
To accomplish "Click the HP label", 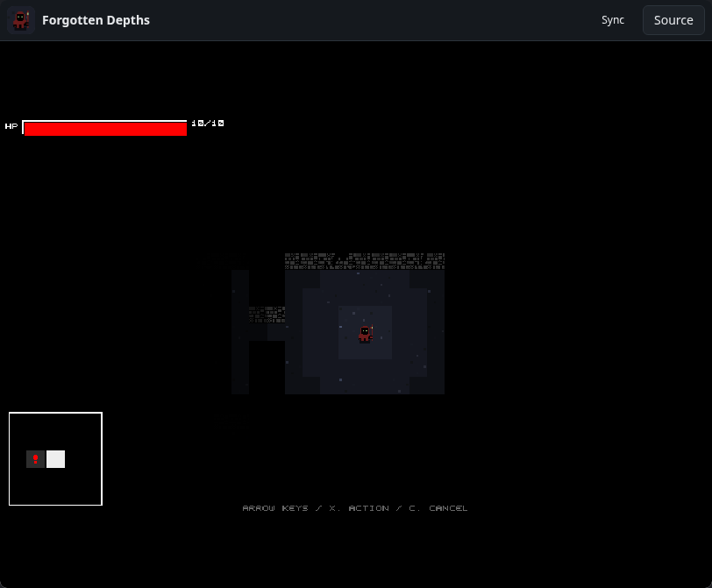I will pyautogui.click(x=11, y=126).
